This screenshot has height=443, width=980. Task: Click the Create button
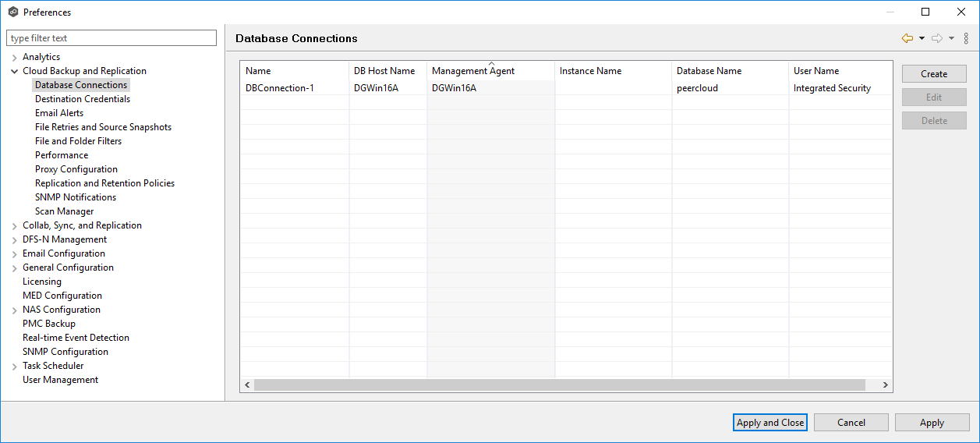click(933, 74)
